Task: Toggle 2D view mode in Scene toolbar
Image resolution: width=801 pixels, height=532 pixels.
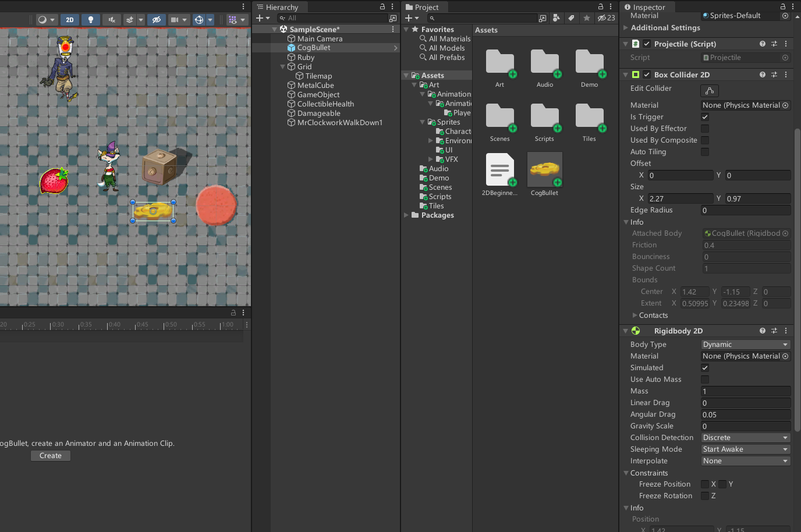Action: (x=69, y=19)
